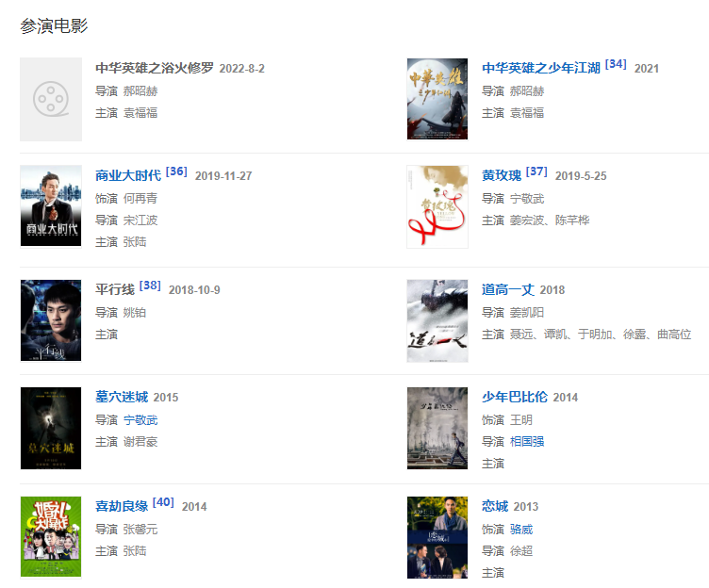
Task: Open the 平行线 movie poster
Action: tap(51, 320)
